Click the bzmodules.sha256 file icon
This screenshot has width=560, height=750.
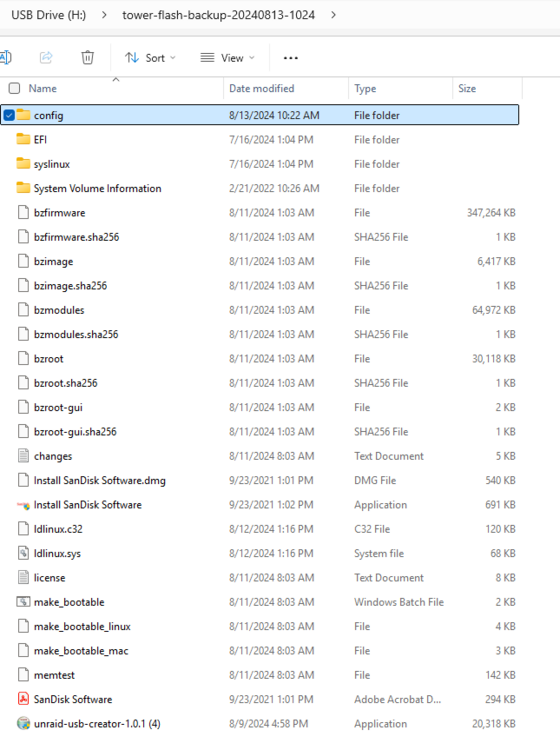(x=23, y=334)
